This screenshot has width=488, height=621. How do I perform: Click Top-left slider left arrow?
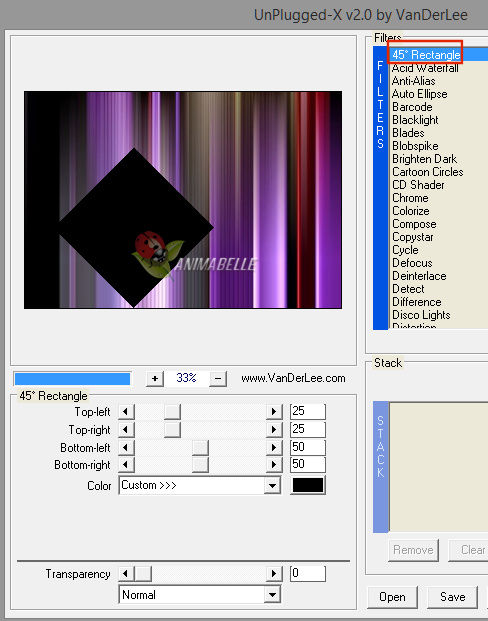(x=126, y=412)
